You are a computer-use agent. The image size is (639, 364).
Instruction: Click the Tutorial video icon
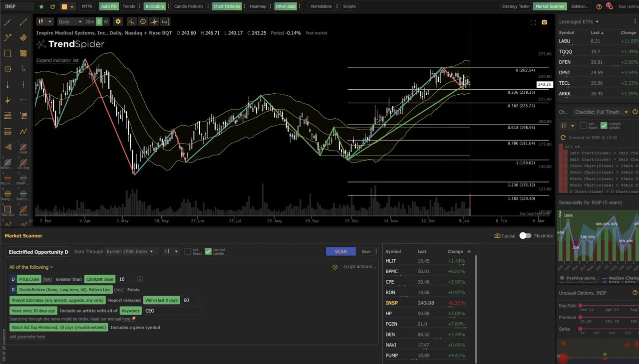[x=497, y=236]
